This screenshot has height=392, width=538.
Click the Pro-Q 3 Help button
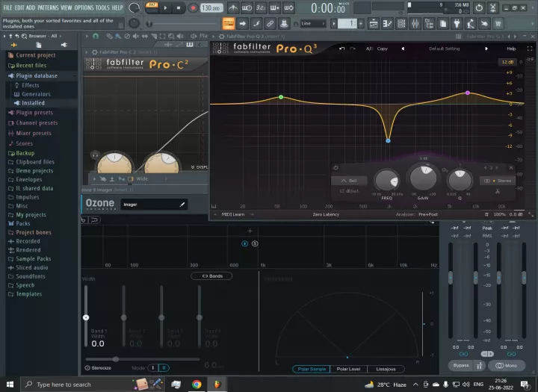tap(511, 49)
